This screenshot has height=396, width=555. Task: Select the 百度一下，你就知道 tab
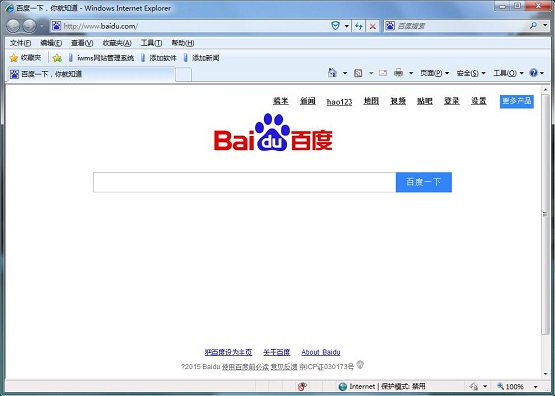pyautogui.click(x=91, y=74)
